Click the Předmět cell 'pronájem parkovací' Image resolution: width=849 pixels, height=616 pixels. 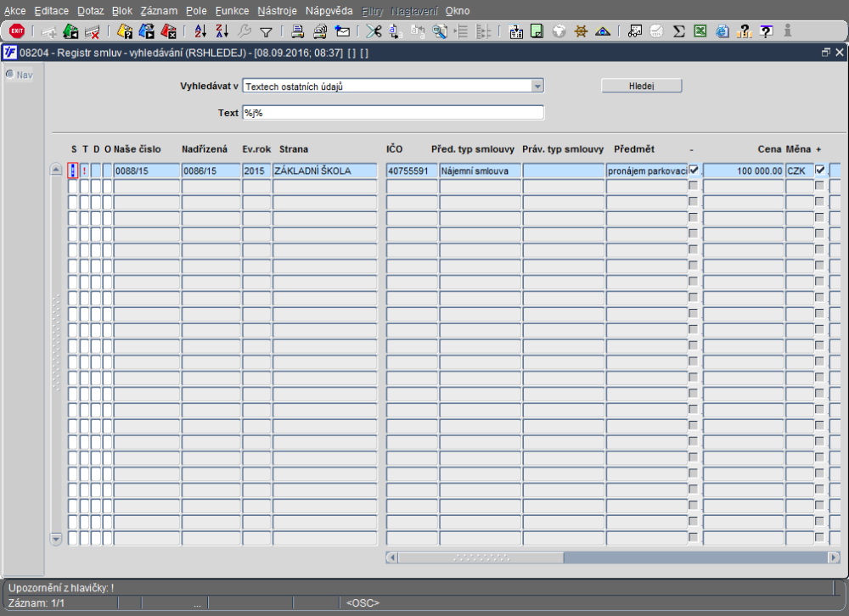(647, 171)
